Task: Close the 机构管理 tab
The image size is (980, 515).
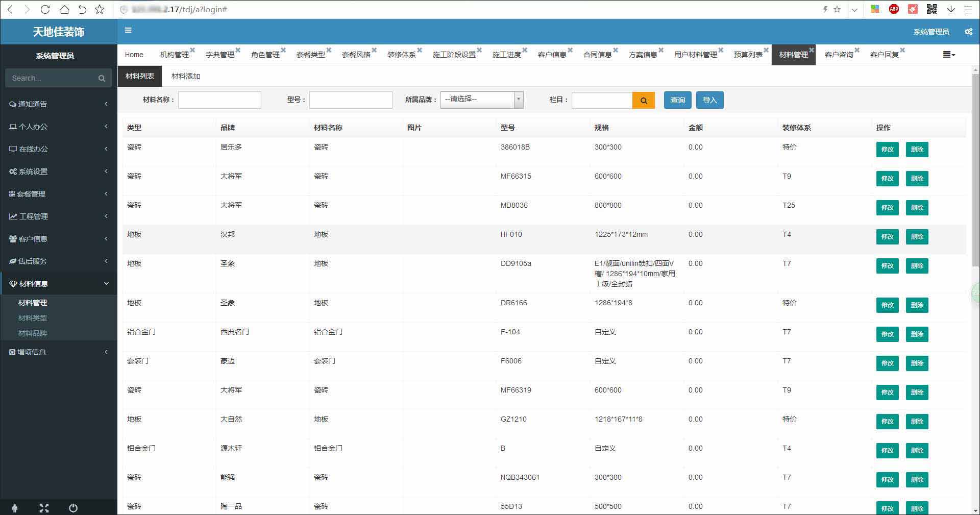Action: click(192, 50)
